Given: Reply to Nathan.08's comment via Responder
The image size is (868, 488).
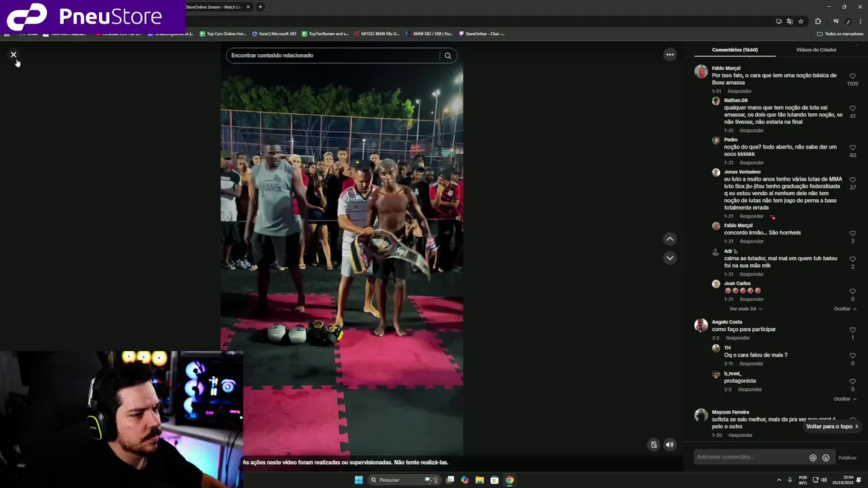Looking at the screenshot, I should [751, 131].
